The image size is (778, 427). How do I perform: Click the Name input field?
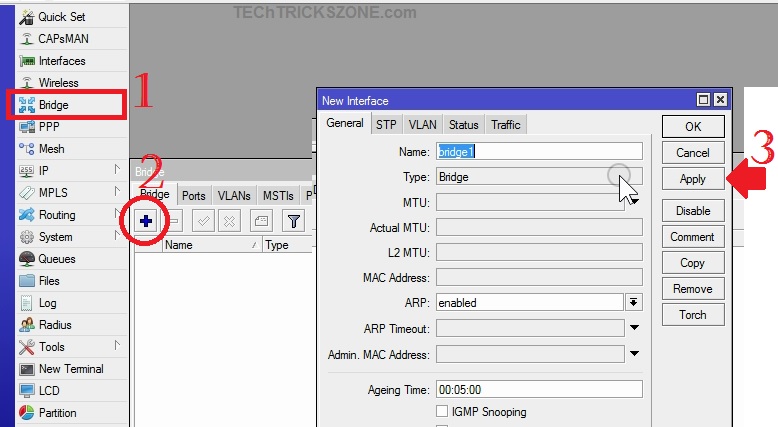coord(539,151)
